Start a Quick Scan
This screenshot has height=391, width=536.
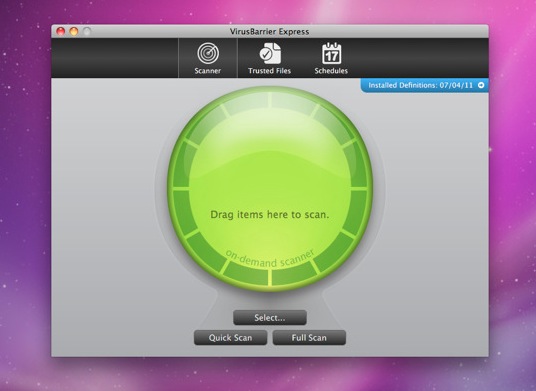pyautogui.click(x=230, y=338)
